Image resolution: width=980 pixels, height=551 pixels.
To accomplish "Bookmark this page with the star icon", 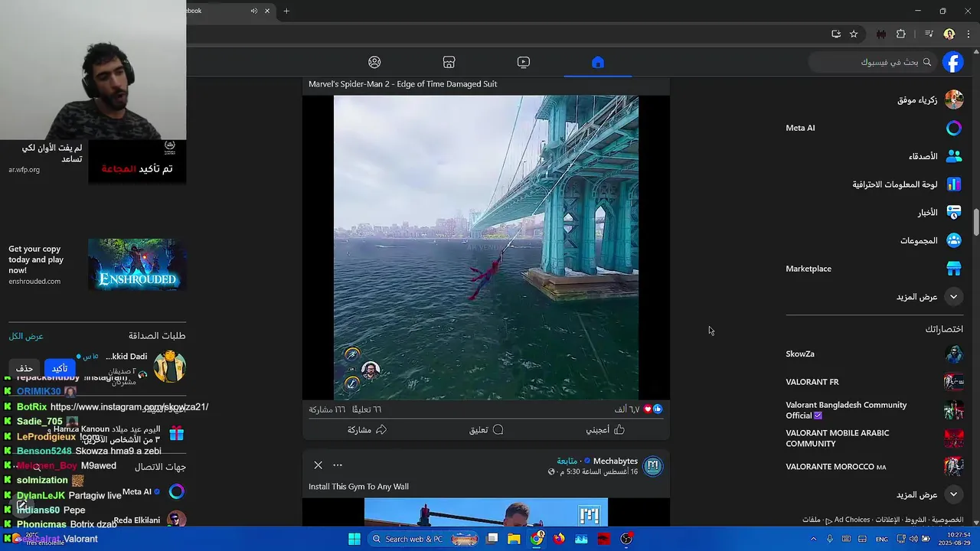I will click(x=854, y=34).
